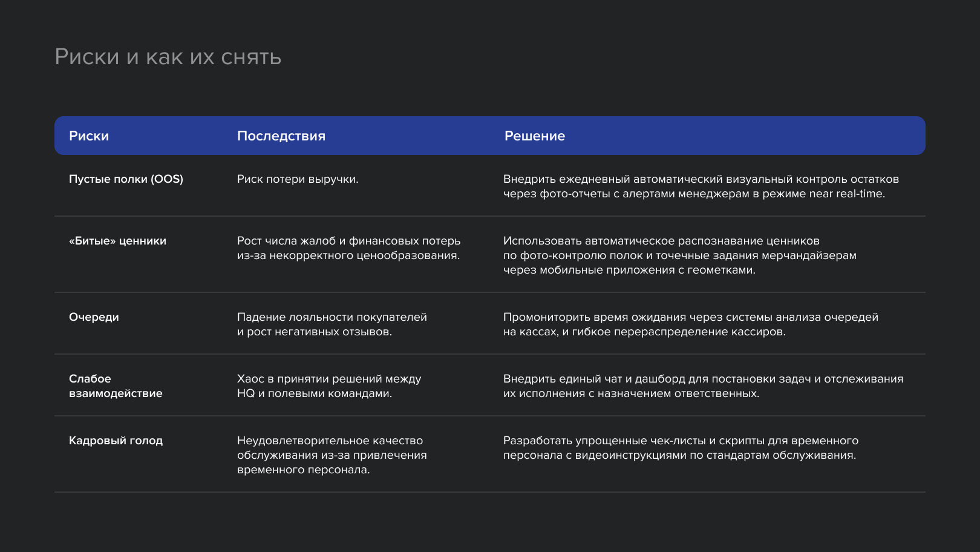Click the consequence about unsatisfactory service quality
This screenshot has width=980, height=552.
[332, 455]
